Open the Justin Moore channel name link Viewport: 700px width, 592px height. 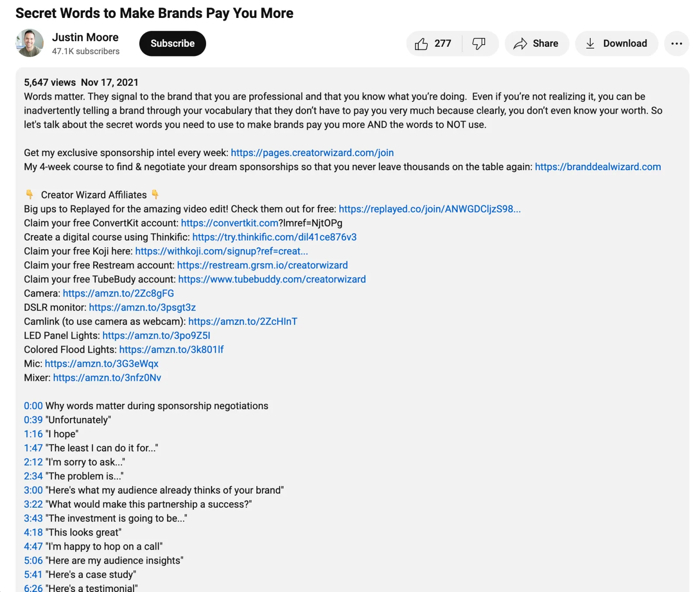pyautogui.click(x=85, y=38)
